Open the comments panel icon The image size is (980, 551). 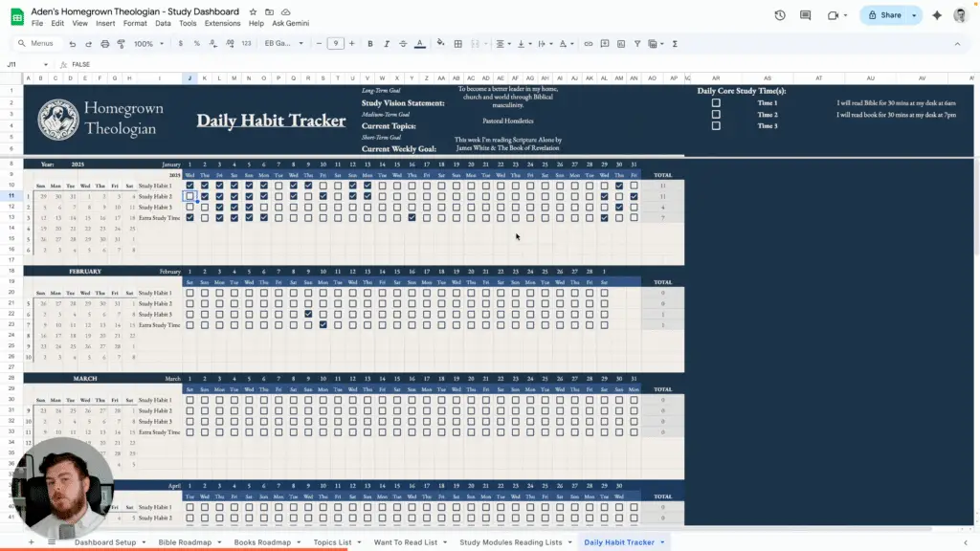[x=807, y=15]
